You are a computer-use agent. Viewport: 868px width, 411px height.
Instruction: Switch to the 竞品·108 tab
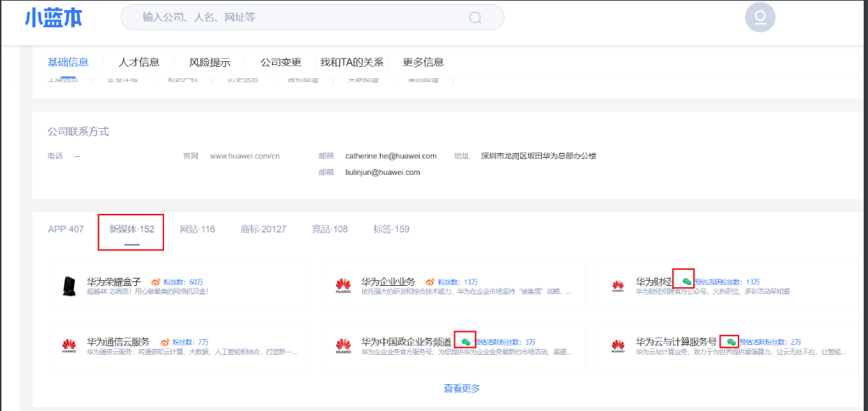pyautogui.click(x=330, y=229)
